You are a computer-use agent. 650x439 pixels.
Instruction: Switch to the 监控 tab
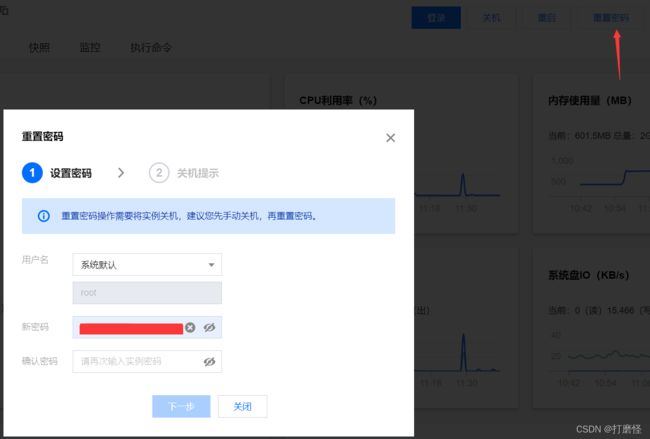(x=90, y=48)
